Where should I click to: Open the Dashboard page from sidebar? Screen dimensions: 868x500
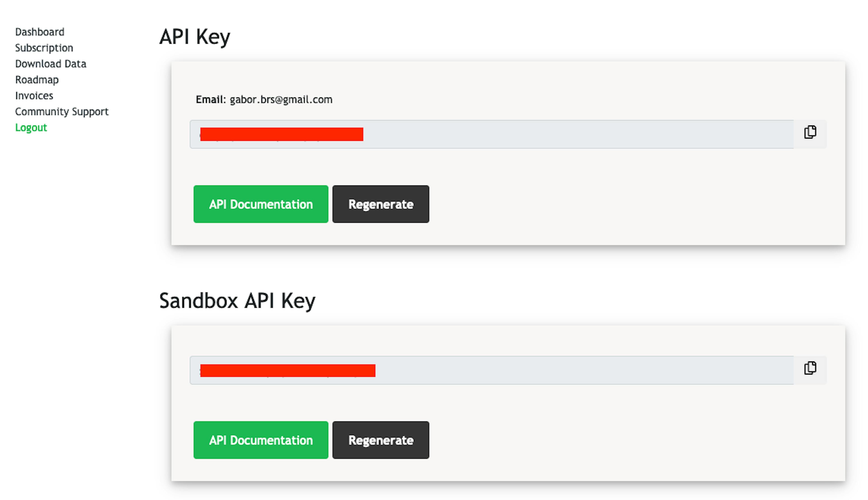pos(40,32)
